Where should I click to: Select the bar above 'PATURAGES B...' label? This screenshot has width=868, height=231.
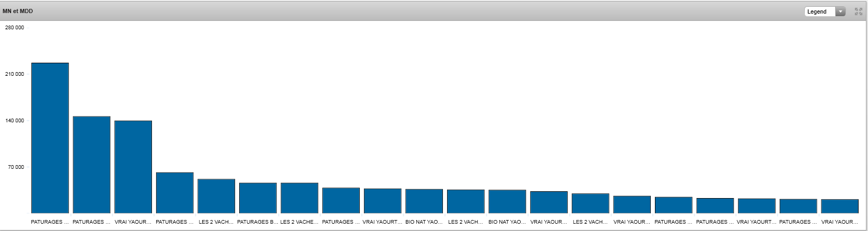coord(258,198)
